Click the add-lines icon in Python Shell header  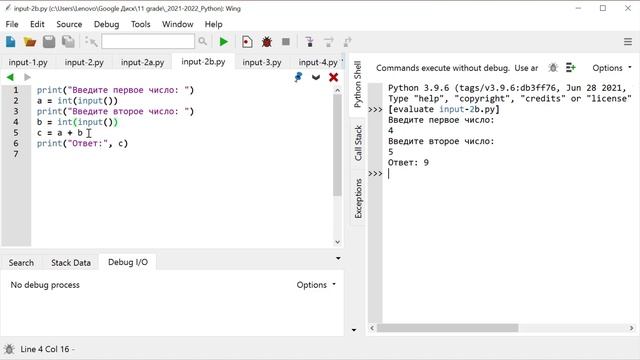point(571,68)
